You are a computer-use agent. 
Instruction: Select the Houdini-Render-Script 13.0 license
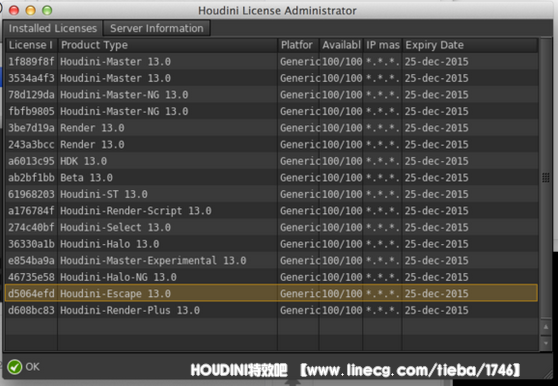click(272, 211)
